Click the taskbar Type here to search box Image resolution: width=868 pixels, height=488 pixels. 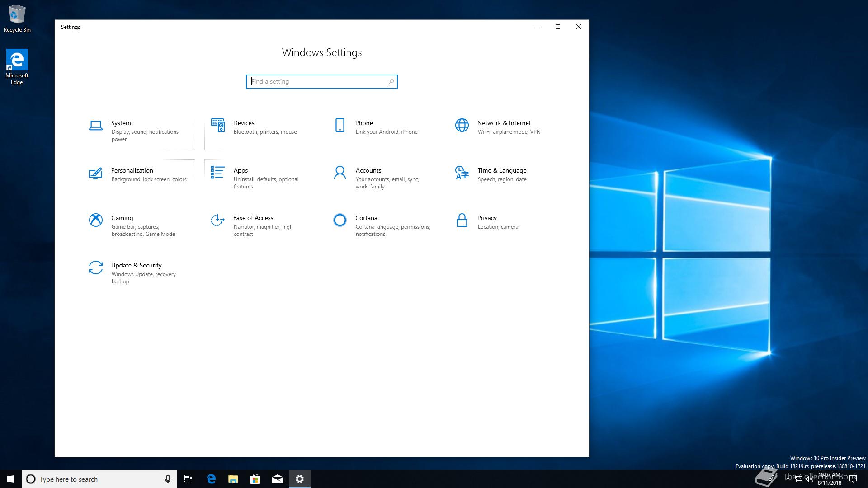click(99, 479)
